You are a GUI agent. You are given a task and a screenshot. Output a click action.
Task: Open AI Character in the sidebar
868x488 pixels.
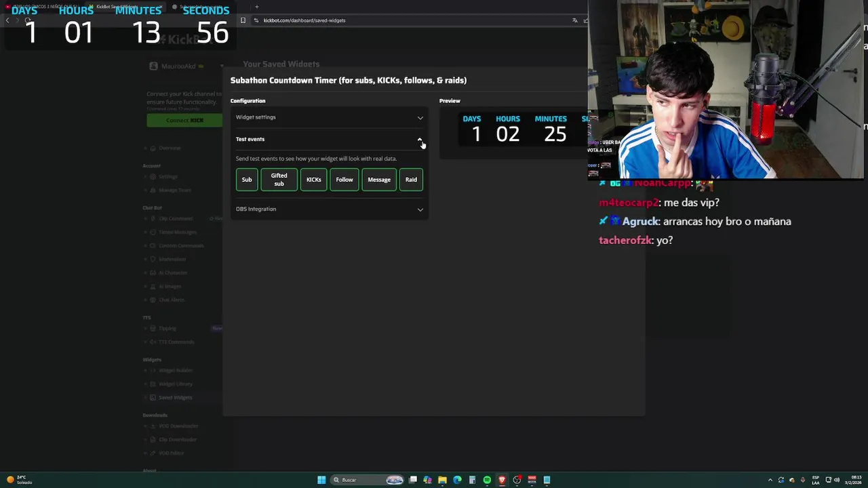coord(172,272)
